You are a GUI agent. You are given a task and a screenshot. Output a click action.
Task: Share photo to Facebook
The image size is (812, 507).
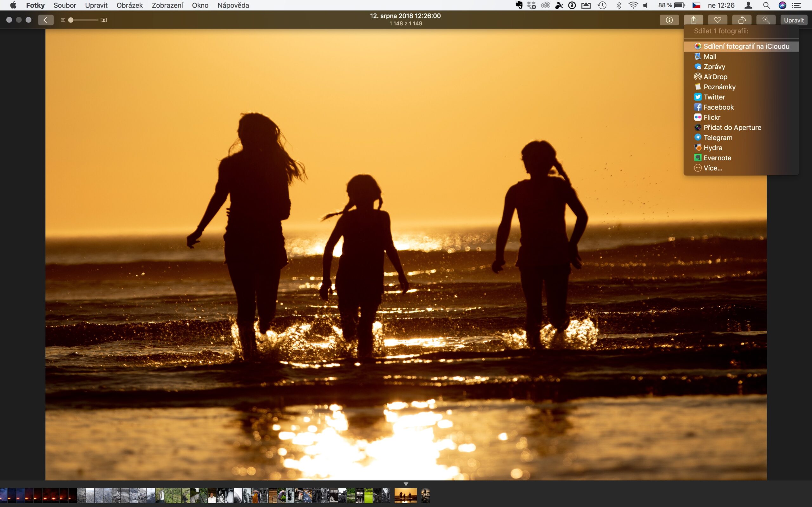click(718, 107)
